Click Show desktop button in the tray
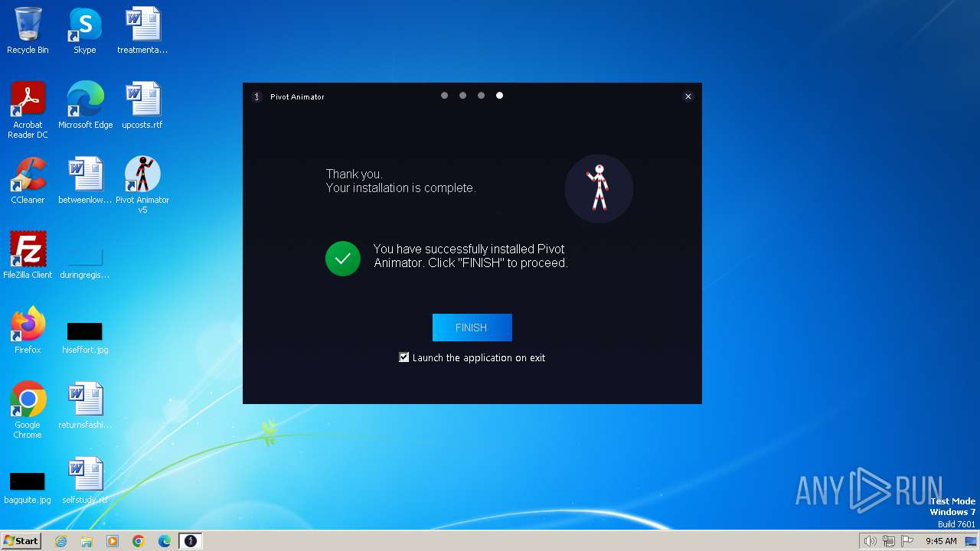This screenshot has height=551, width=980. [972, 541]
